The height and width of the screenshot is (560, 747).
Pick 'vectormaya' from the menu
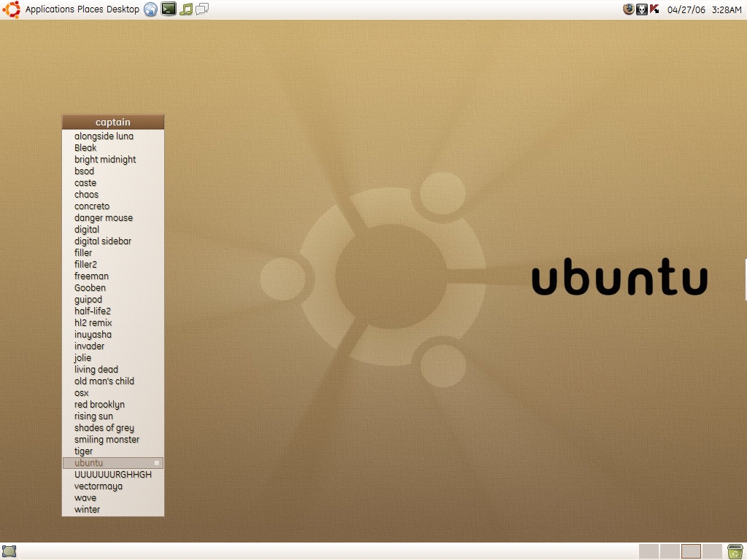113,486
